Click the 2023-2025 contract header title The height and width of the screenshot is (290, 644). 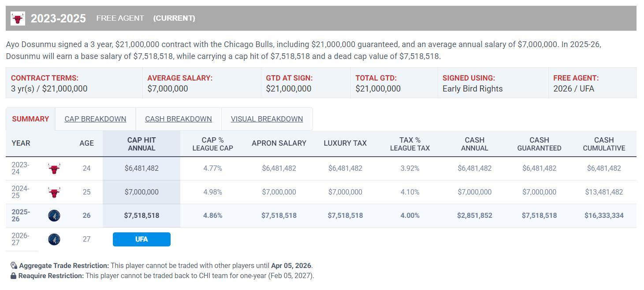58,18
